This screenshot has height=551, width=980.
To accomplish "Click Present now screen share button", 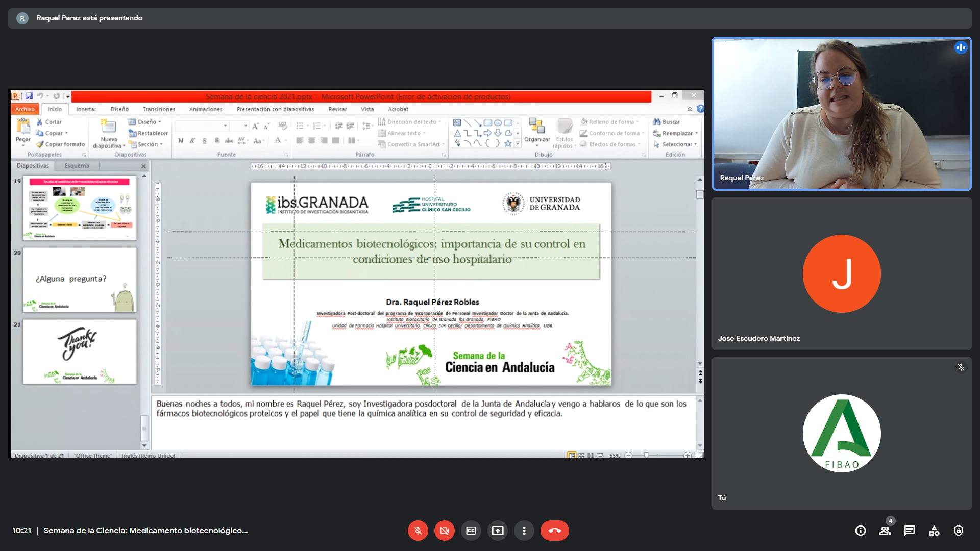I will point(497,531).
